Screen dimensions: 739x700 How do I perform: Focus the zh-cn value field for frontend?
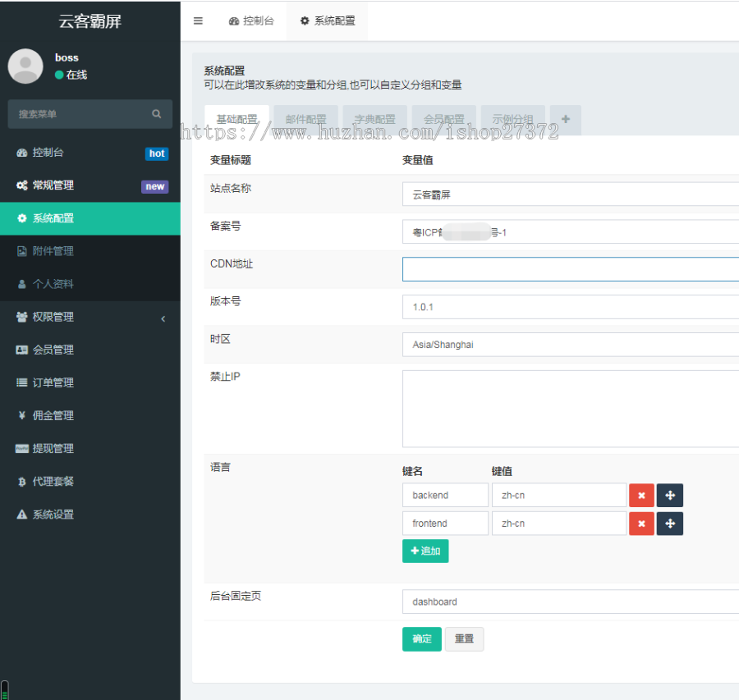click(559, 524)
